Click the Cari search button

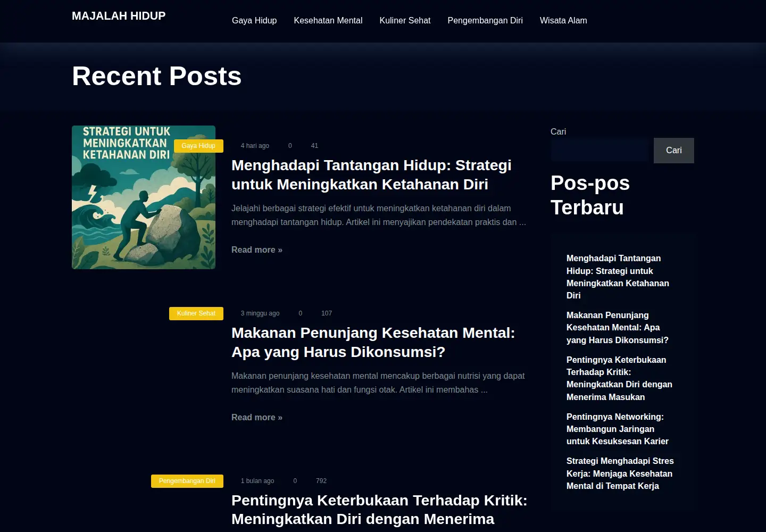pos(674,150)
